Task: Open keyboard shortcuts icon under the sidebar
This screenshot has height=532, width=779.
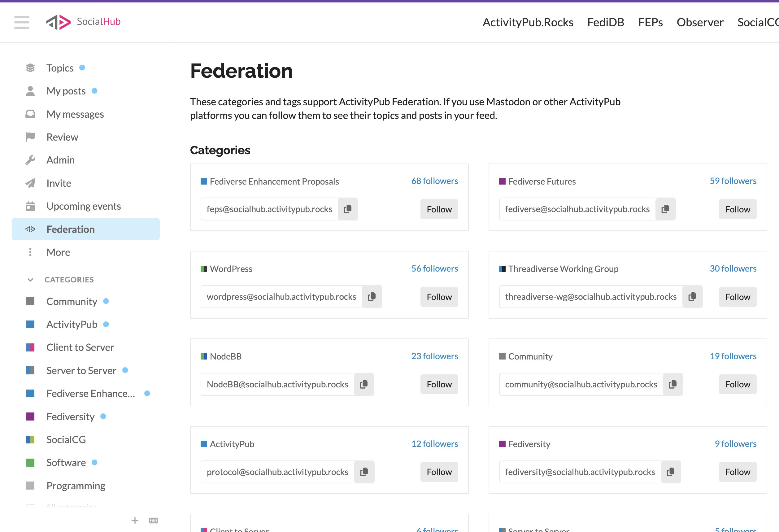Action: click(154, 520)
